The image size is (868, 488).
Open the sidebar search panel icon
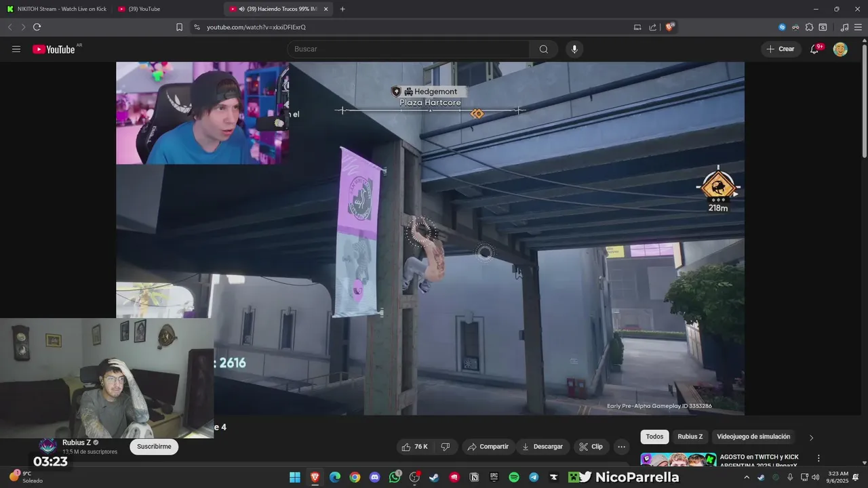pos(823,27)
